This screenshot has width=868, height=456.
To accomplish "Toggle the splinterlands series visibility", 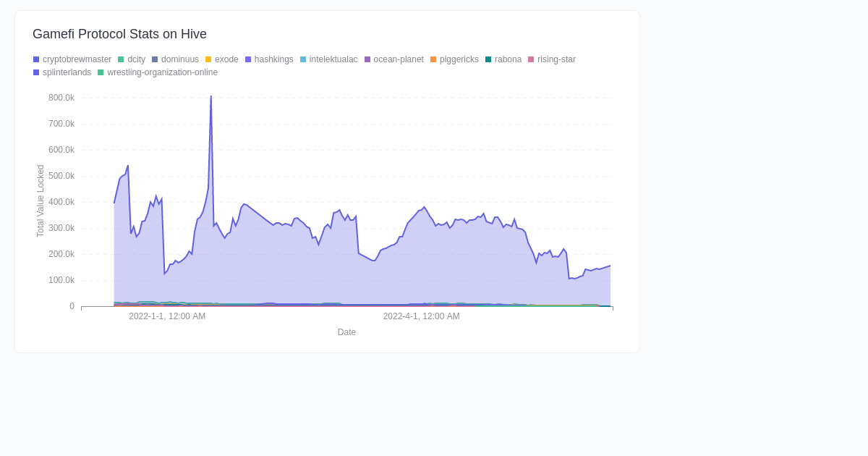I will [66, 72].
